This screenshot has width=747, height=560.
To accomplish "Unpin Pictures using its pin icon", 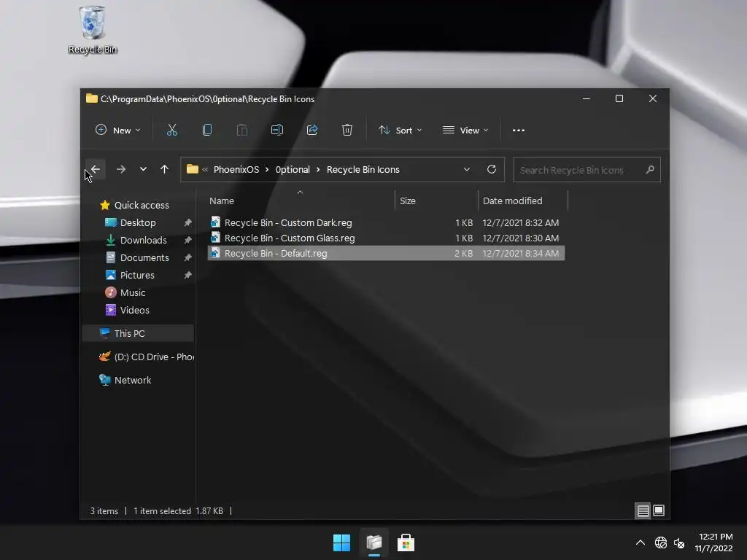I will [x=187, y=275].
